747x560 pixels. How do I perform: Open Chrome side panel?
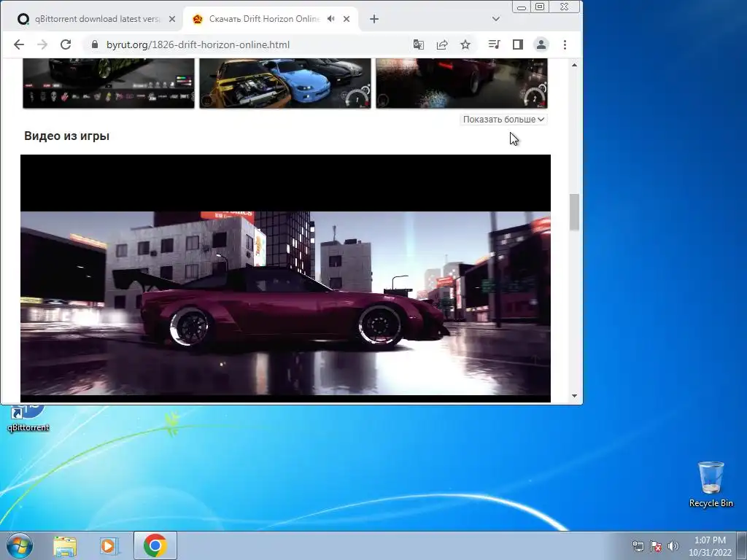tap(518, 44)
